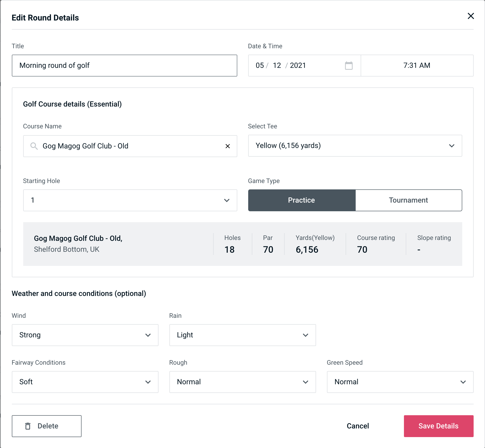
Task: Click the dropdown chevron for Wind condition
Action: click(x=148, y=335)
